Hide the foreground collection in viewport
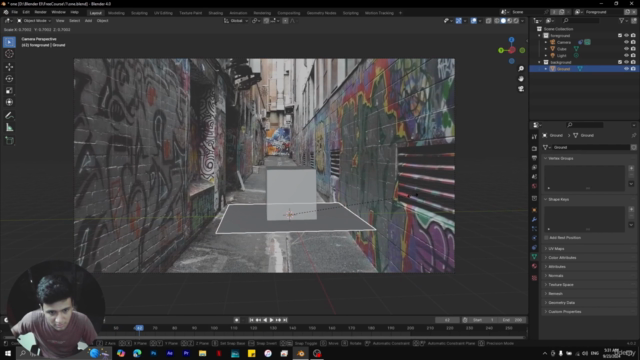Image resolution: width=640 pixels, height=360 pixels. coord(626,36)
